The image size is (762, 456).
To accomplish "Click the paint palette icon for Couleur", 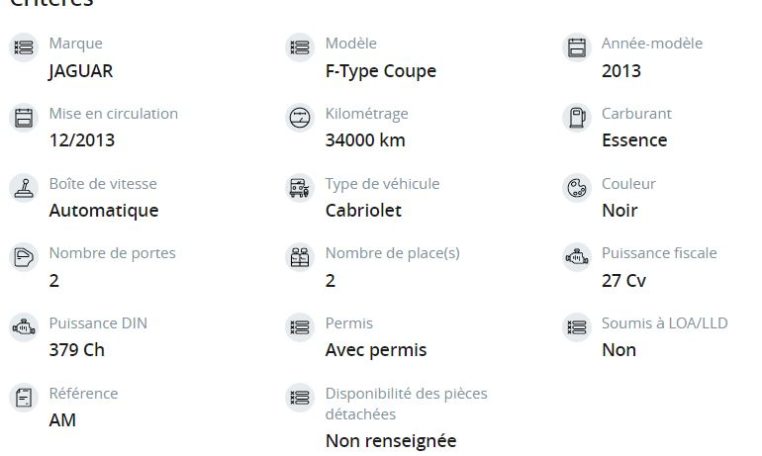I will coord(577,188).
